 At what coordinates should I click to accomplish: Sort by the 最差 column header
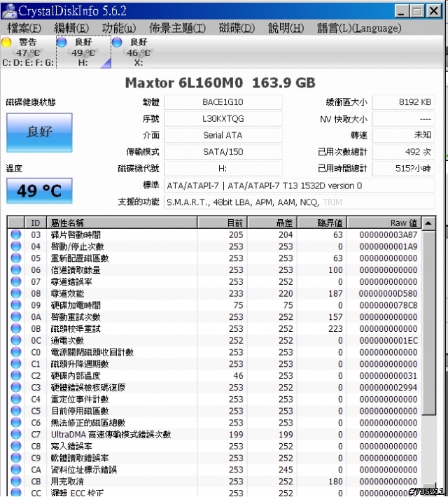tap(272, 223)
